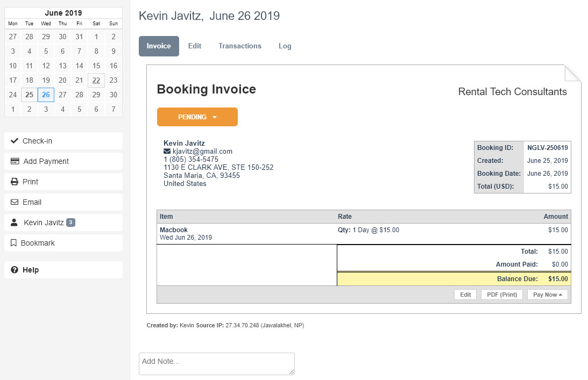This screenshot has height=380, width=588.
Task: Click the 'Wed Jun 26, 2019' item date
Action: [186, 237]
